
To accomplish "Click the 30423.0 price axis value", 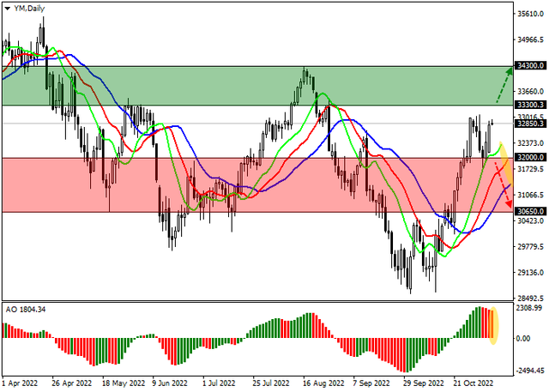I will pyautogui.click(x=530, y=220).
